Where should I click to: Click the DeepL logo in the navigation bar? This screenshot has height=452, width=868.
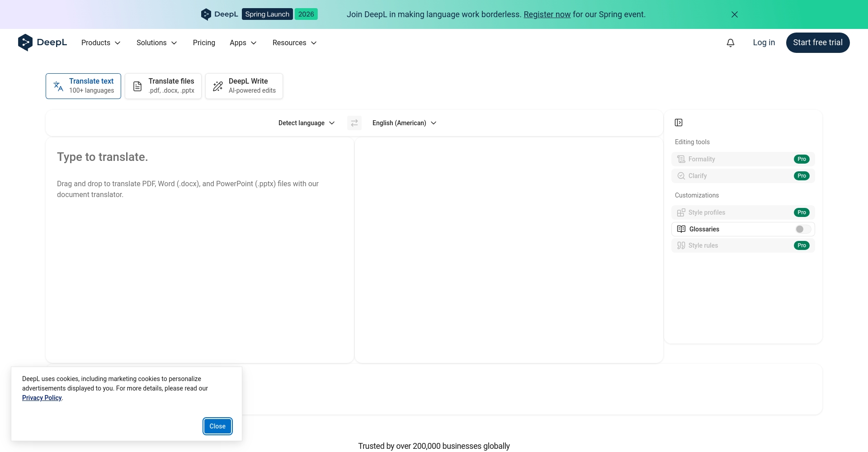tap(42, 42)
